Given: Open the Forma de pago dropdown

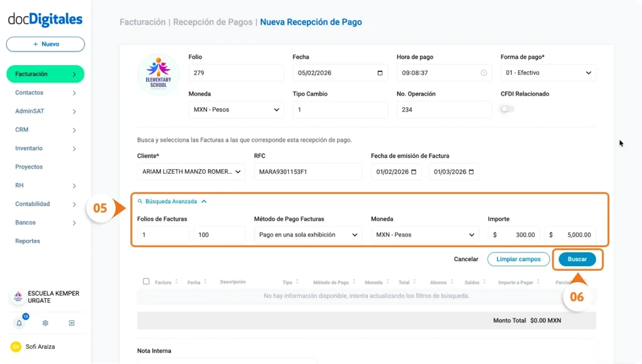Looking at the screenshot, I should [x=547, y=73].
